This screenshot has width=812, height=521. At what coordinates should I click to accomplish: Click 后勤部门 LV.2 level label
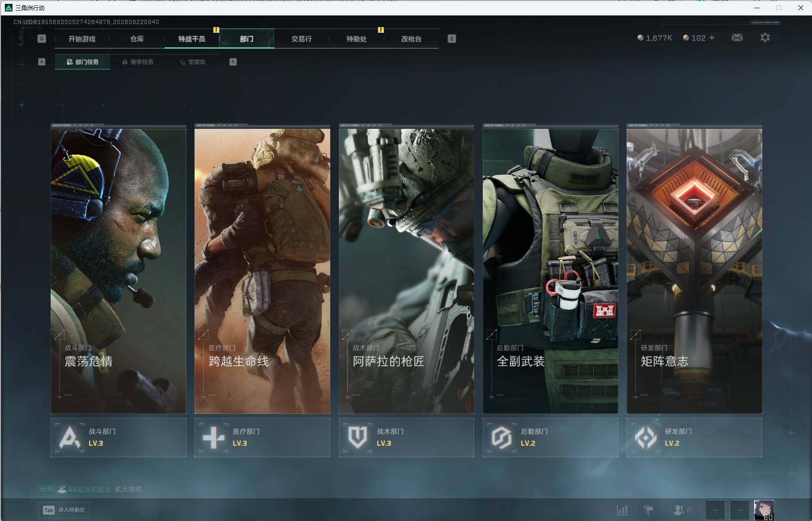528,443
